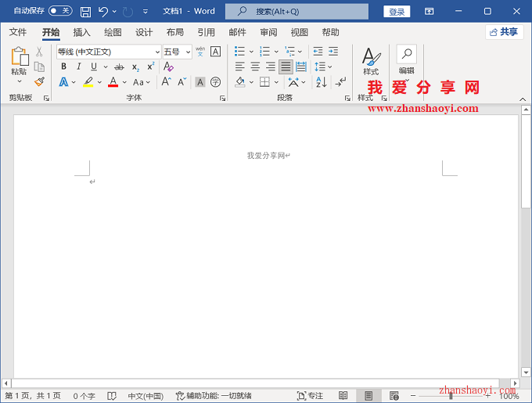Click the page count 第1页，共1页

coord(33,396)
